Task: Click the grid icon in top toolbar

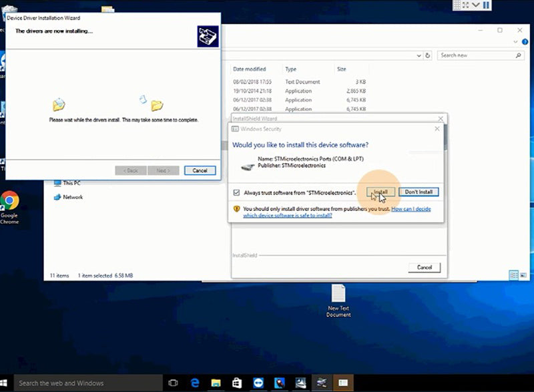Action: tap(457, 5)
